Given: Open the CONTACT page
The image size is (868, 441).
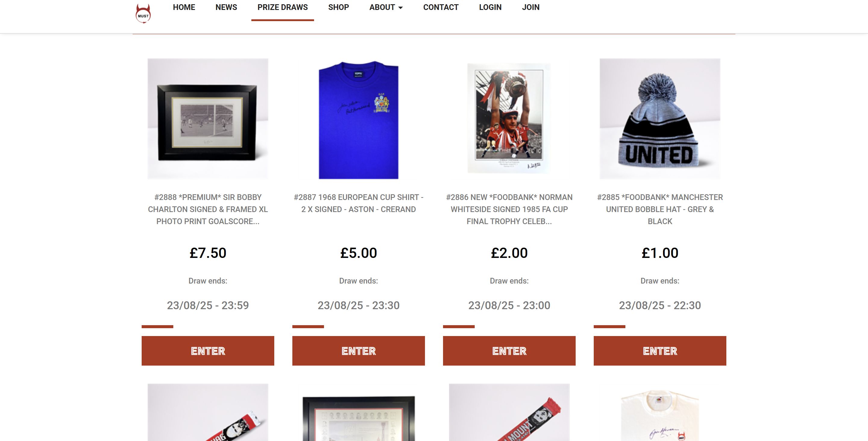Looking at the screenshot, I should point(441,7).
